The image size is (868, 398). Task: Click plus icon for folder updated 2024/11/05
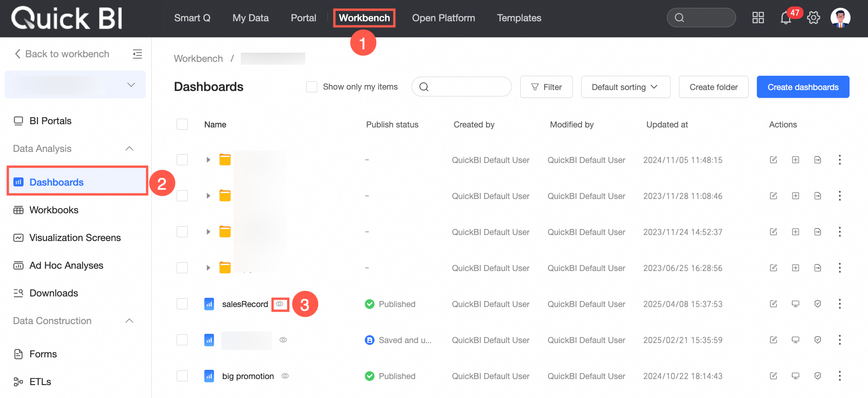[796, 160]
